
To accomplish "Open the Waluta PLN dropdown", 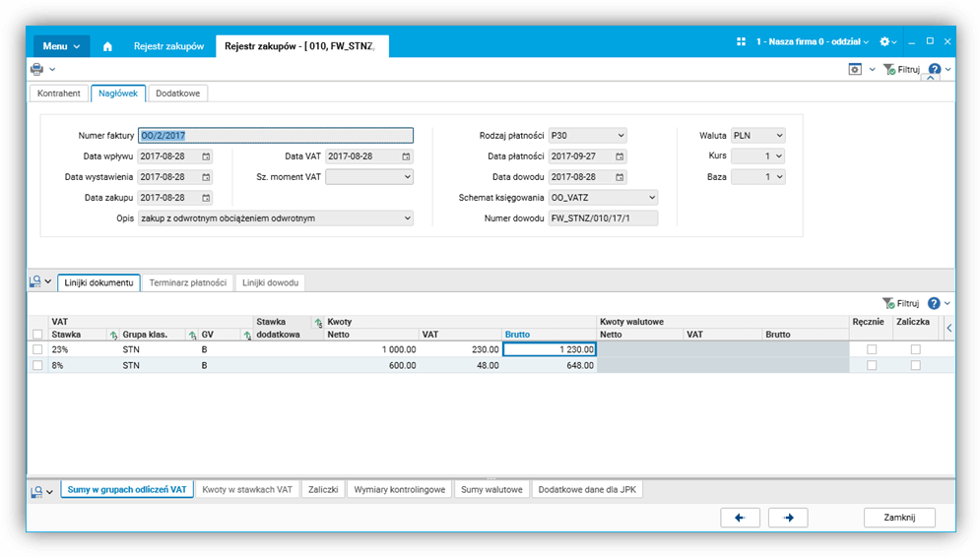I will [x=779, y=136].
